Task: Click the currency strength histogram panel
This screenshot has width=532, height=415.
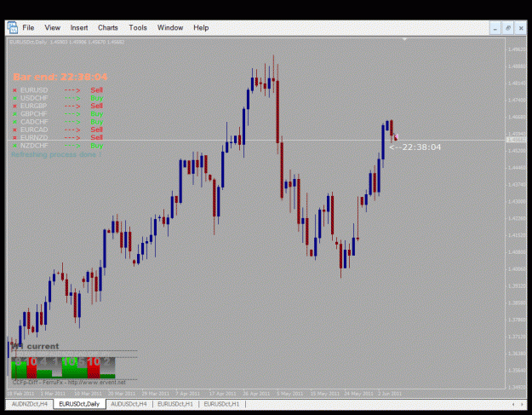Action: coord(63,367)
